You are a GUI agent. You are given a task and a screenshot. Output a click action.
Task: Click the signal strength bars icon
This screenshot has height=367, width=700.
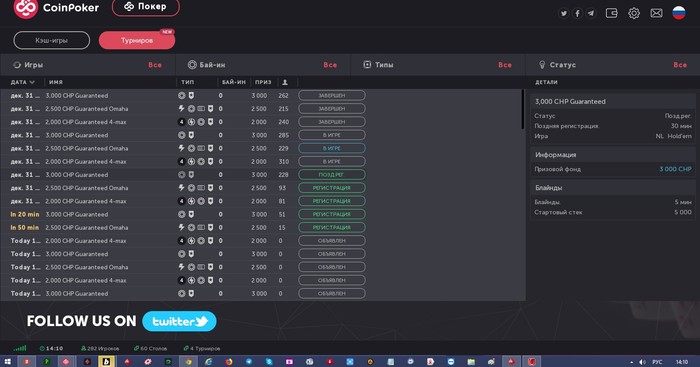click(x=20, y=348)
